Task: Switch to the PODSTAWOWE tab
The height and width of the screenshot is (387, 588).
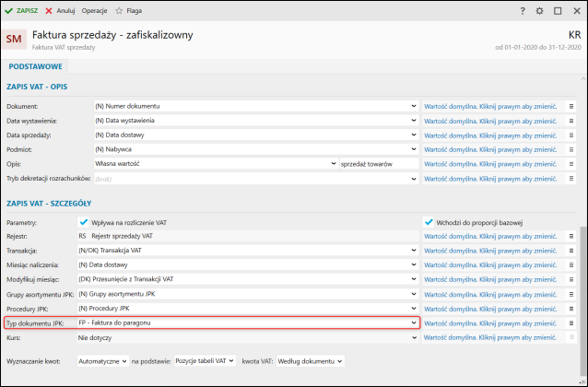Action: 34,66
